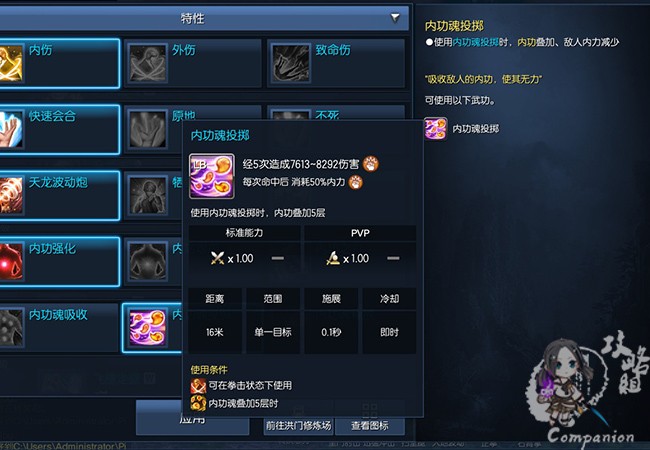Viewport: 650px width, 450px height.
Task: Click the 应用 apply button
Action: [192, 418]
